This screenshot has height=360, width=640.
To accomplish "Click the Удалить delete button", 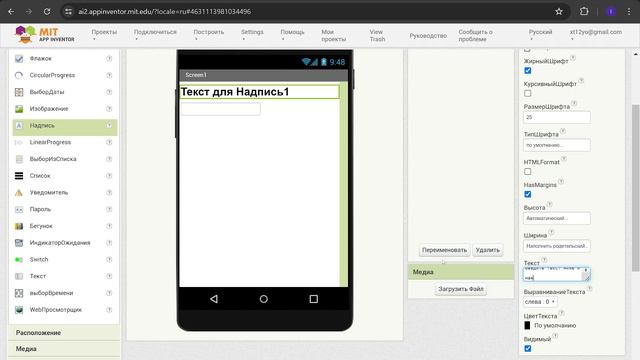I will [x=487, y=250].
